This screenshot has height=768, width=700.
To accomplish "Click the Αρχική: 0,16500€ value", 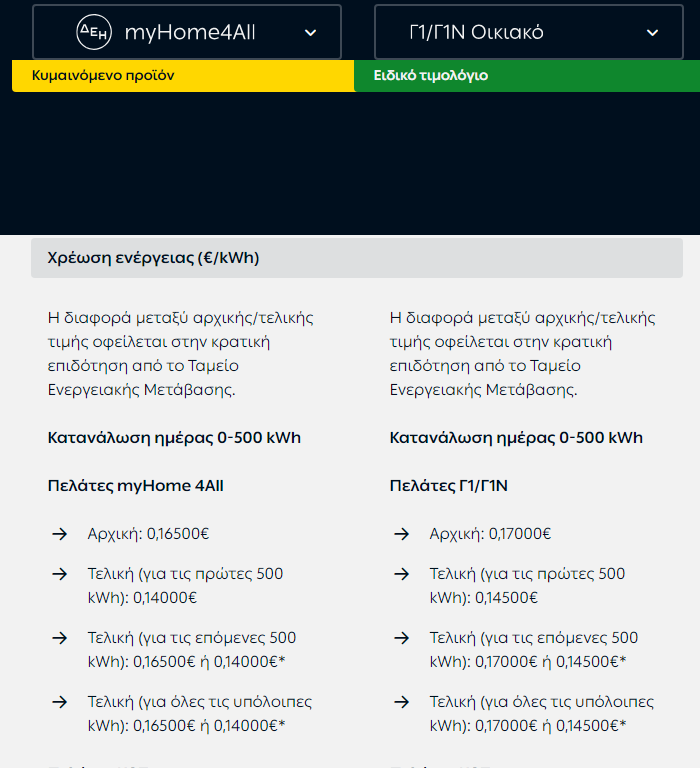I will [x=148, y=533].
